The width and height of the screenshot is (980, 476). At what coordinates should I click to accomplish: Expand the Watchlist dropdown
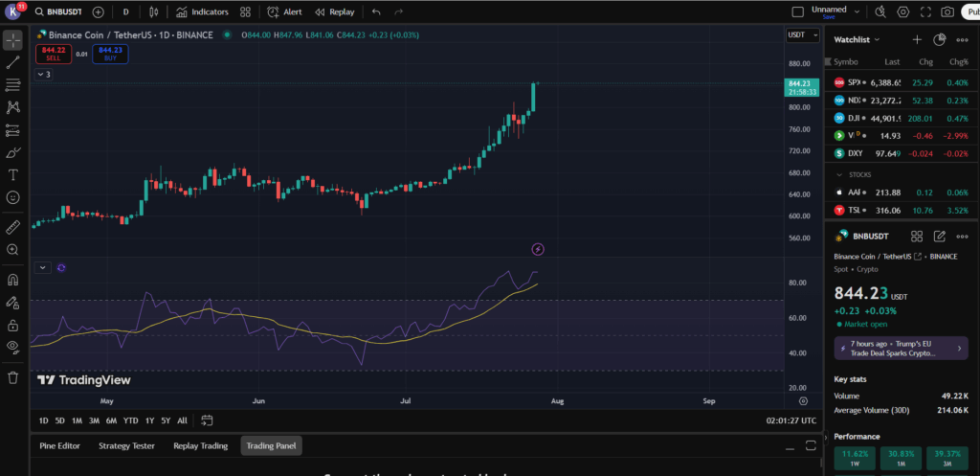(857, 39)
